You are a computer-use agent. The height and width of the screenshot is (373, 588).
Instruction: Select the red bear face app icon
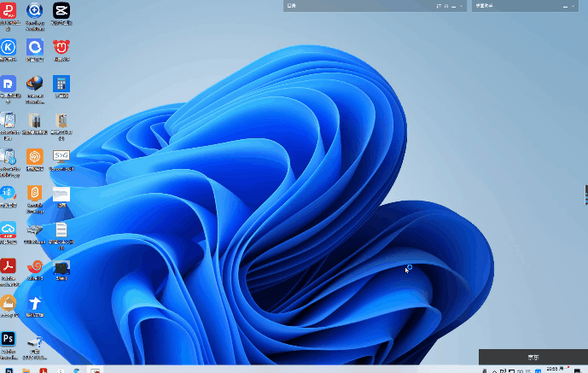pyautogui.click(x=61, y=47)
